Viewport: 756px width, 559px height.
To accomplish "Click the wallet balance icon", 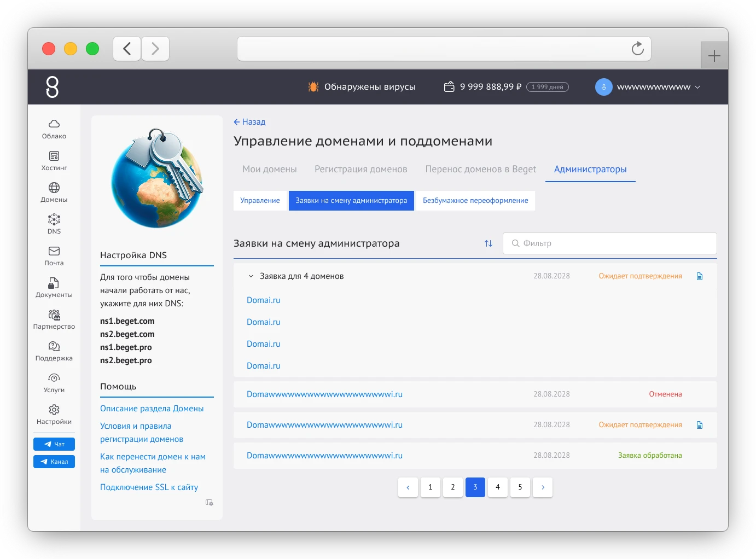I will click(449, 86).
